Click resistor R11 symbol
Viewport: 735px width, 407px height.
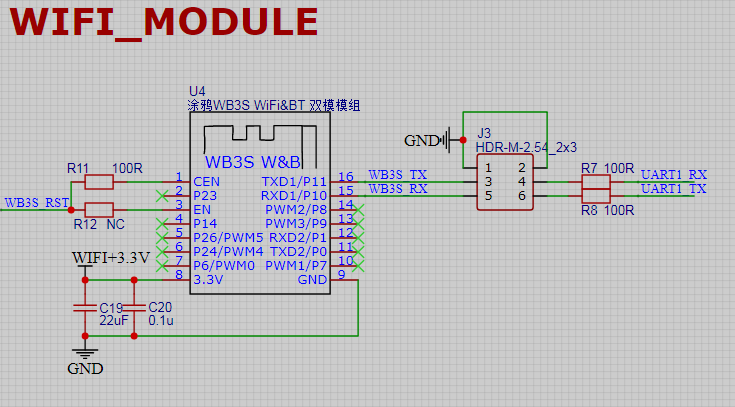pyautogui.click(x=99, y=182)
